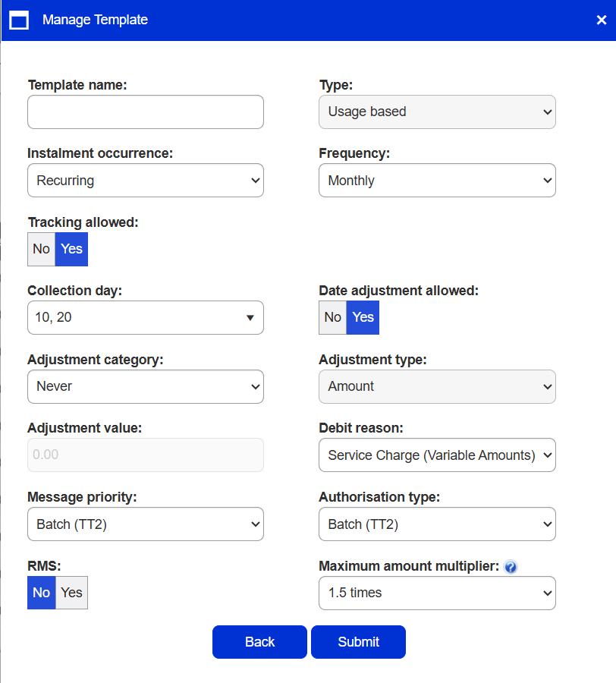This screenshot has height=683, width=616.
Task: Set Tracking allowed to Yes
Action: point(71,249)
